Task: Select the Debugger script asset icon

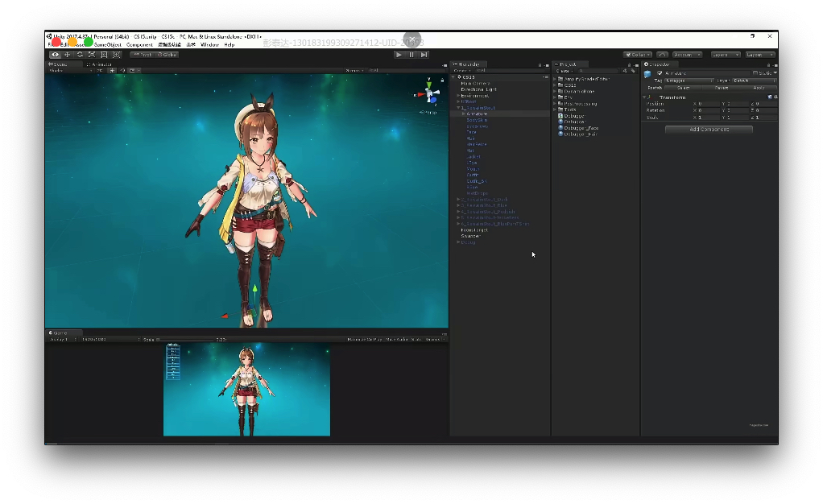Action: [560, 116]
